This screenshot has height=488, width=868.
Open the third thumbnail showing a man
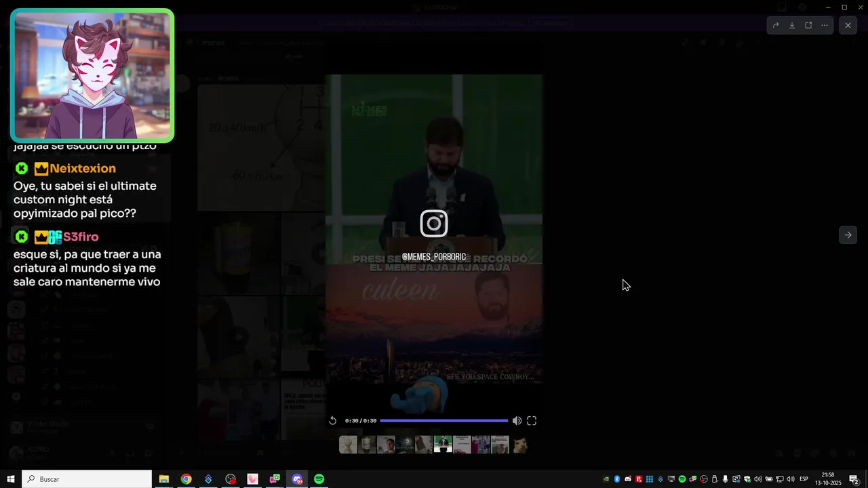(386, 445)
